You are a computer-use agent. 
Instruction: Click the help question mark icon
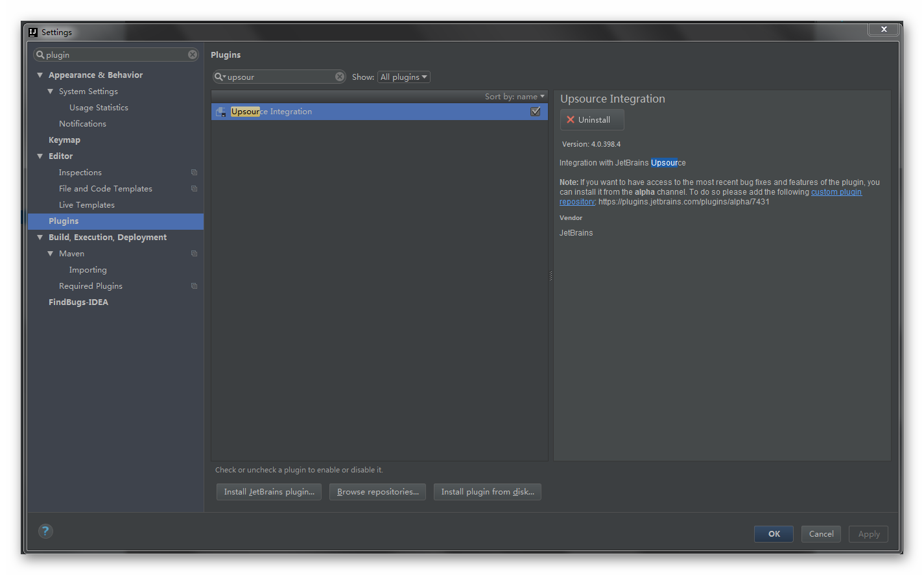45,531
